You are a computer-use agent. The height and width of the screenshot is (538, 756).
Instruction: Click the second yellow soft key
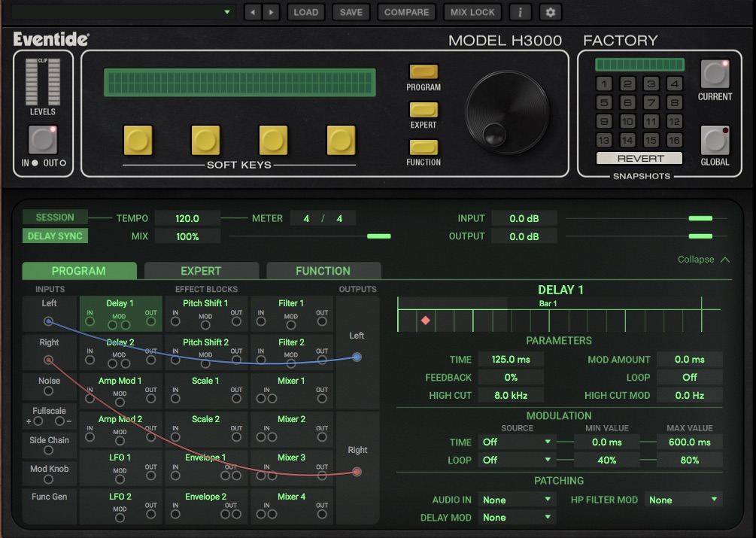[205, 140]
